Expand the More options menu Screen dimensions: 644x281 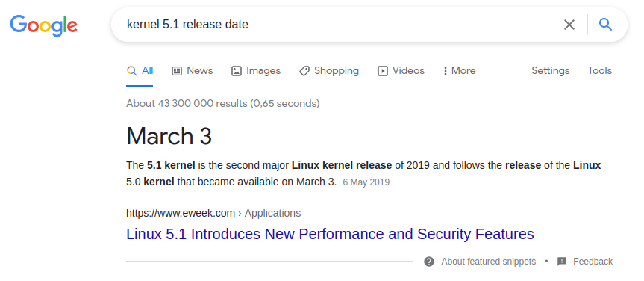pos(459,71)
